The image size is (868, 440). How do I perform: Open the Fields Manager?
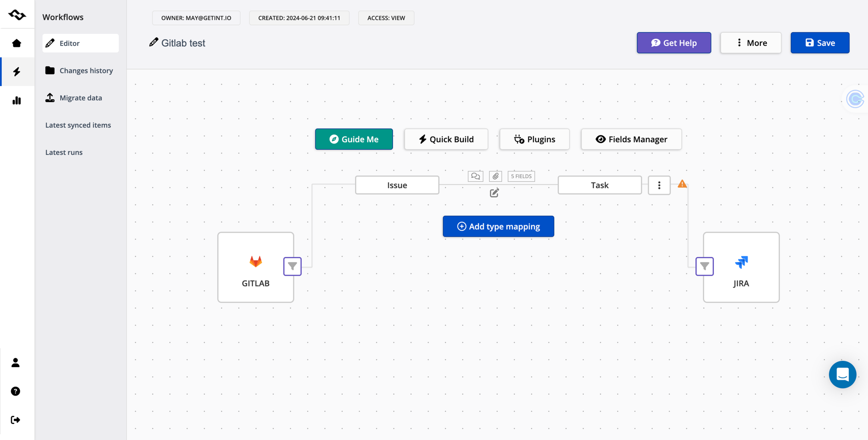click(631, 139)
